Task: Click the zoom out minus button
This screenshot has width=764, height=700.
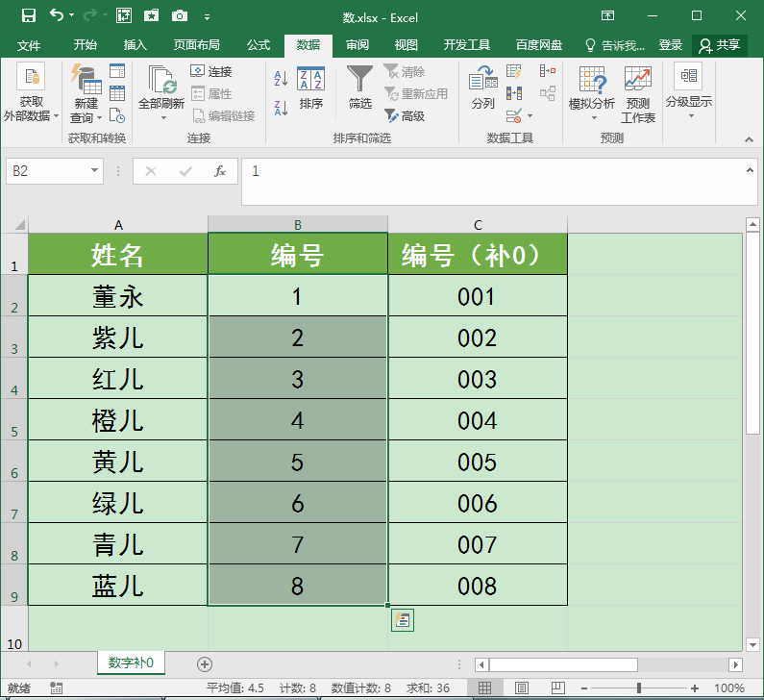Action: click(x=583, y=687)
